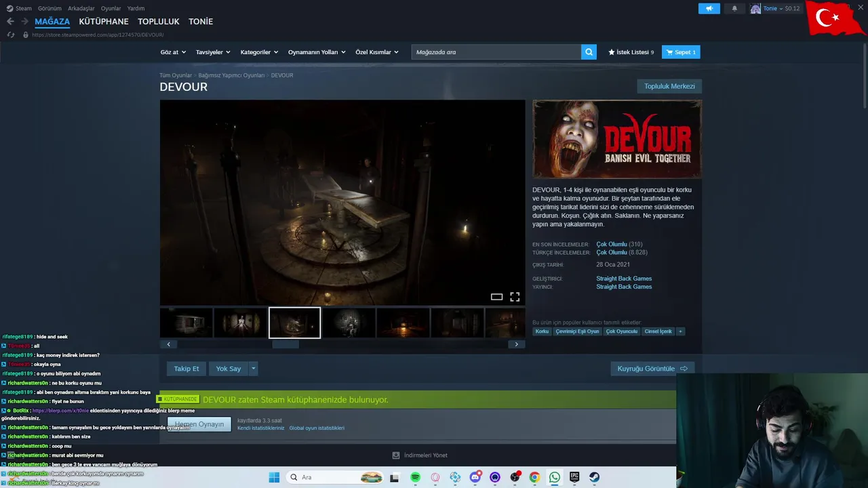The image size is (868, 488).
Task: Open WhatsApp from the taskbar
Action: (x=555, y=477)
